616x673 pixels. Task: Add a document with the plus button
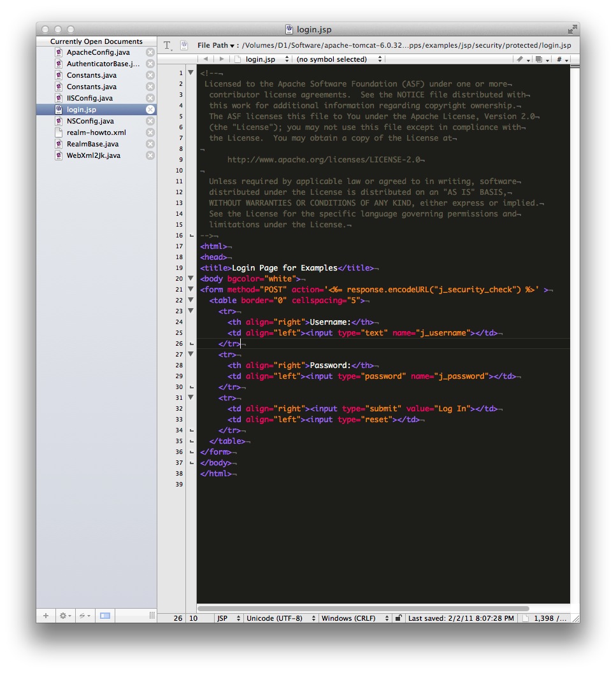(x=45, y=616)
